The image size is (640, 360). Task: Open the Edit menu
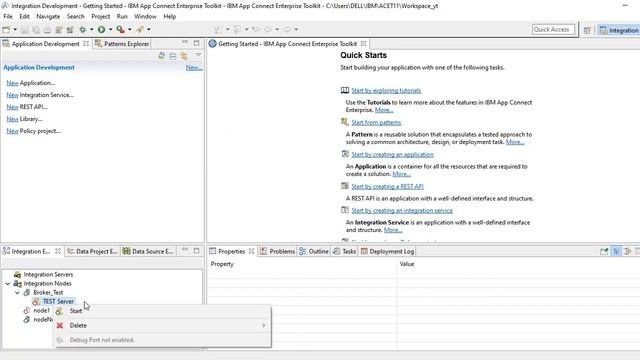24,16
